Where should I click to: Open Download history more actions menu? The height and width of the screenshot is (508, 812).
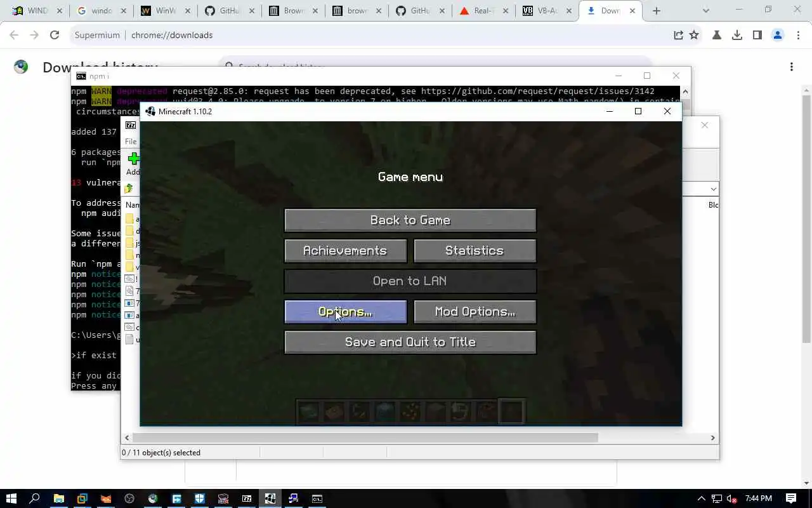tap(792, 67)
